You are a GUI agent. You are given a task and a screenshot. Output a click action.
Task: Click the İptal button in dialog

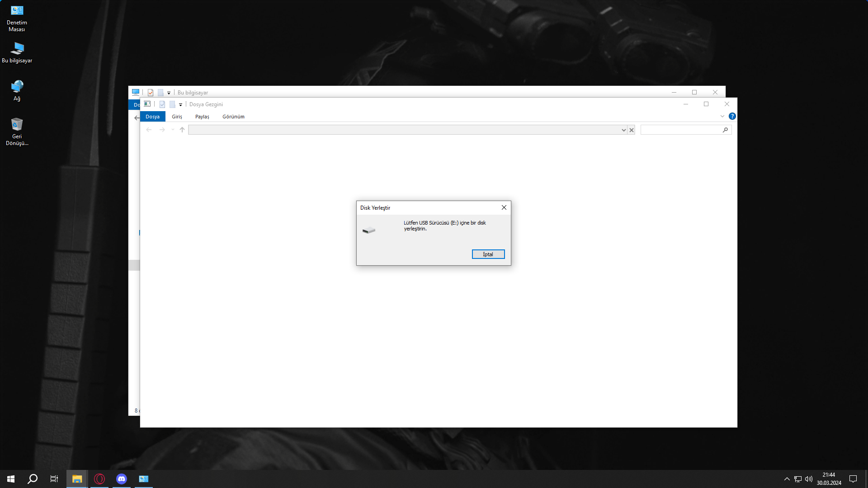(x=488, y=254)
